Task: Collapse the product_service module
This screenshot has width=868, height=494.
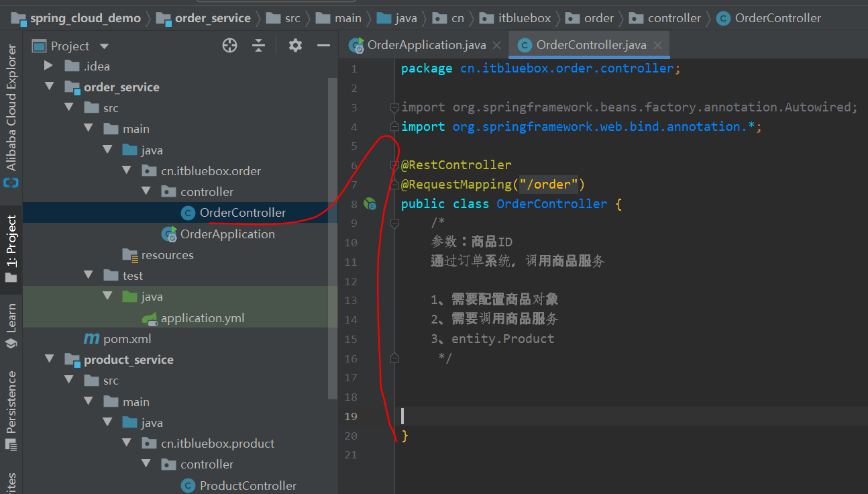Action: [48, 359]
